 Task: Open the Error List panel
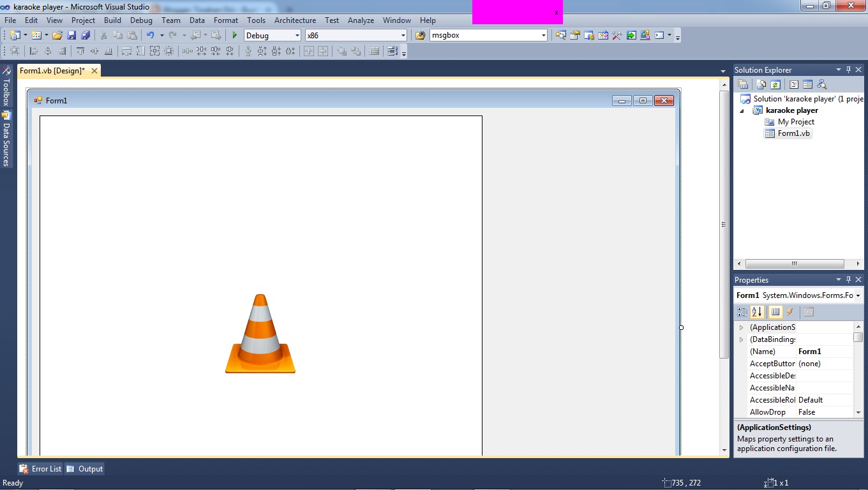click(40, 469)
